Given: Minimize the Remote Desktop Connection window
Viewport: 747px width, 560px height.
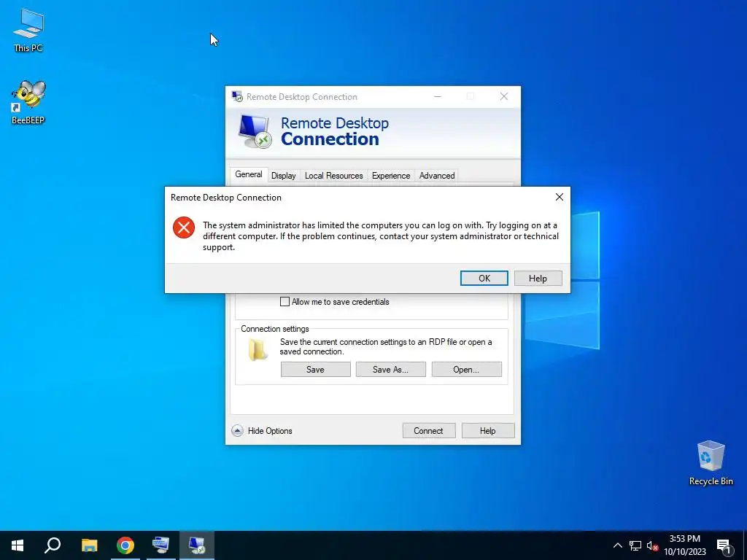Looking at the screenshot, I should coord(438,97).
